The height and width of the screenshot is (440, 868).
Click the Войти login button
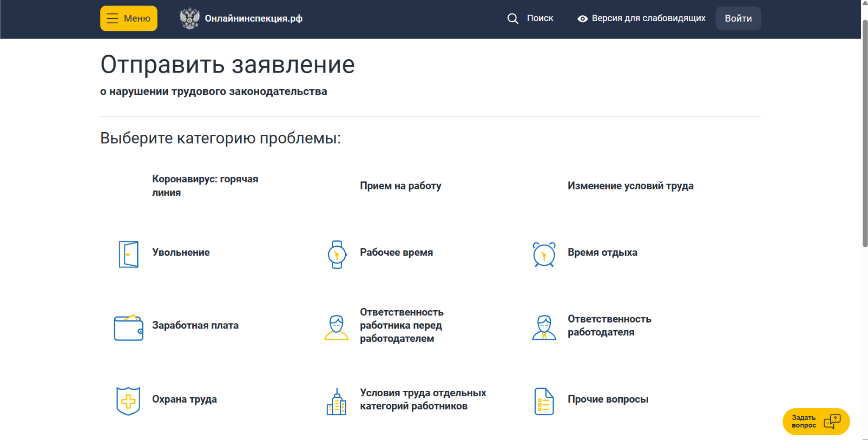tap(738, 18)
